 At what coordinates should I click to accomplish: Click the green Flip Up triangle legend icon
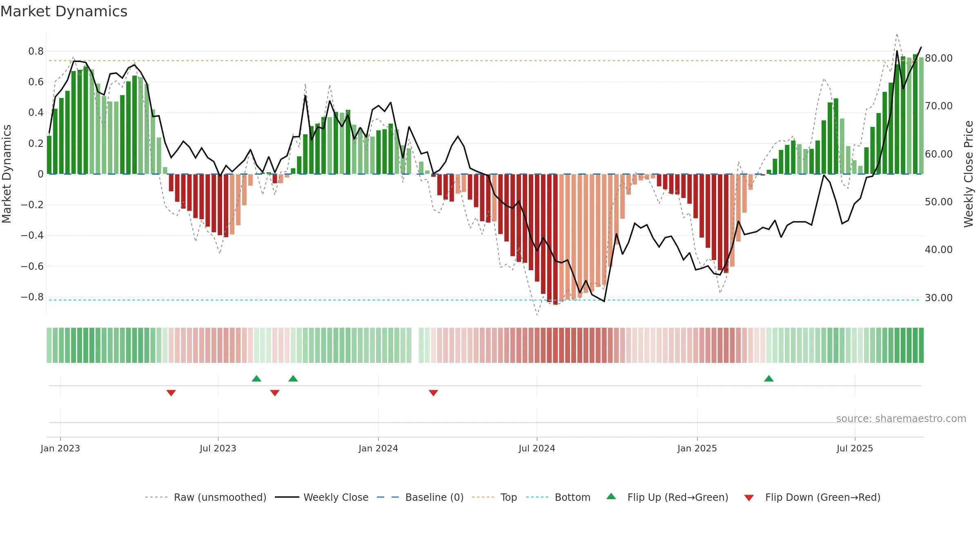tap(611, 496)
